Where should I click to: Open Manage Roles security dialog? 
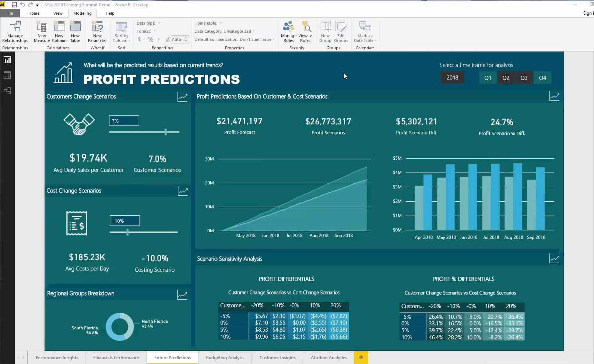click(x=288, y=32)
